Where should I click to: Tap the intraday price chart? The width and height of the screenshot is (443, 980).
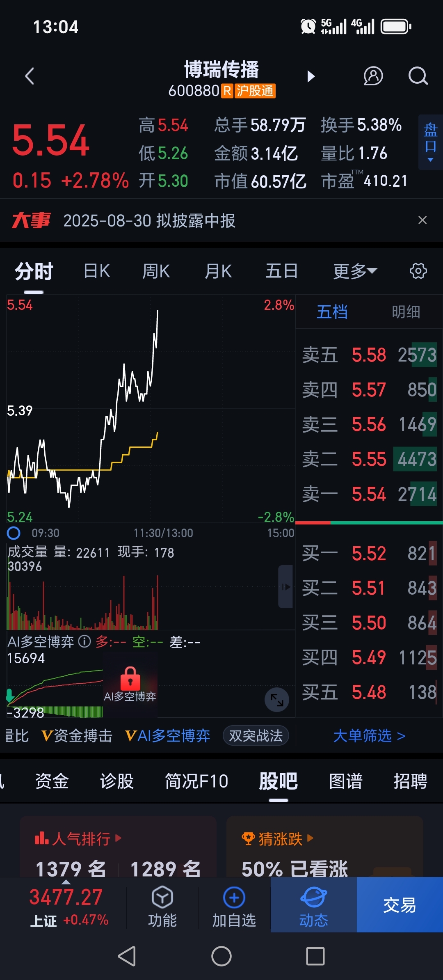coord(151,409)
